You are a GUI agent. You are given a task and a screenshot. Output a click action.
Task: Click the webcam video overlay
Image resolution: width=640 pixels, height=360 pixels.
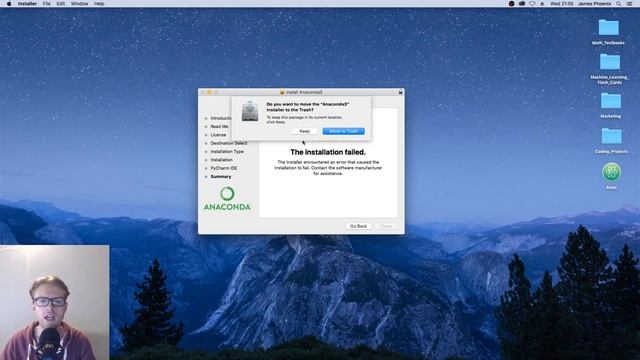[54, 302]
